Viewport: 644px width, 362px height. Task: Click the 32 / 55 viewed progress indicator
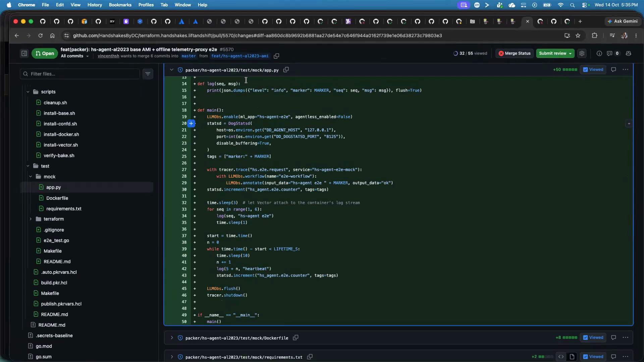pyautogui.click(x=470, y=53)
